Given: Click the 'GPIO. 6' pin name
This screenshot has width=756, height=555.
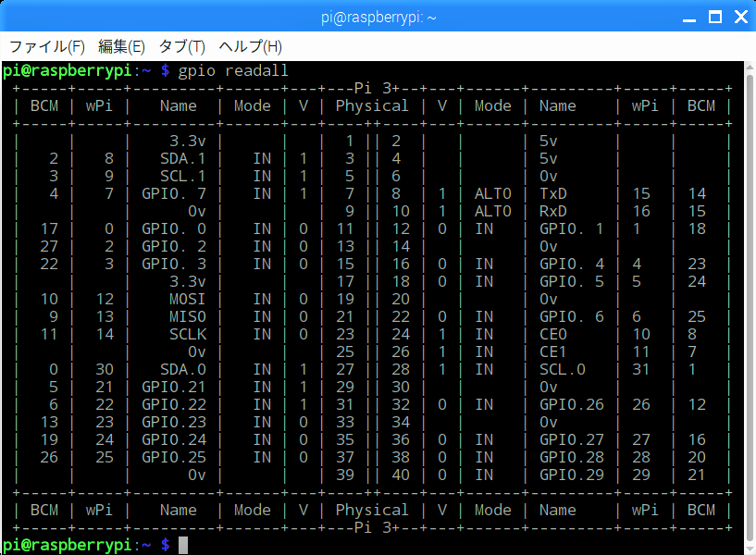Looking at the screenshot, I should click(571, 316).
